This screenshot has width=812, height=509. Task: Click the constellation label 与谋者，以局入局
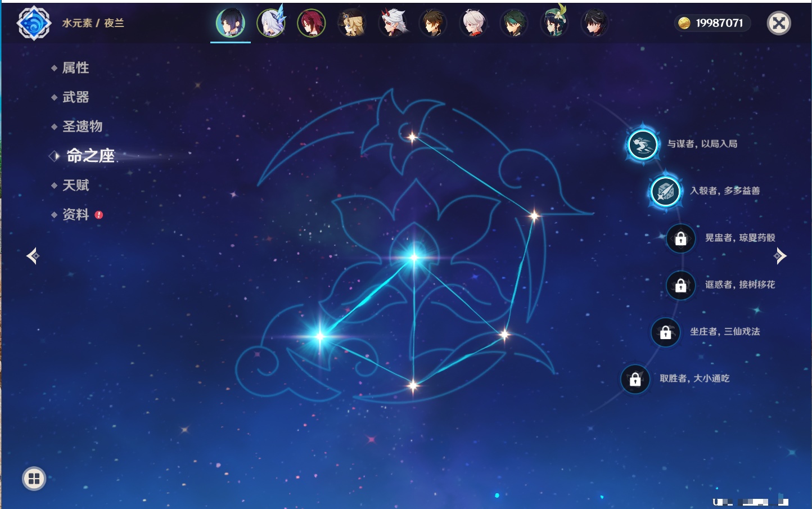point(702,144)
